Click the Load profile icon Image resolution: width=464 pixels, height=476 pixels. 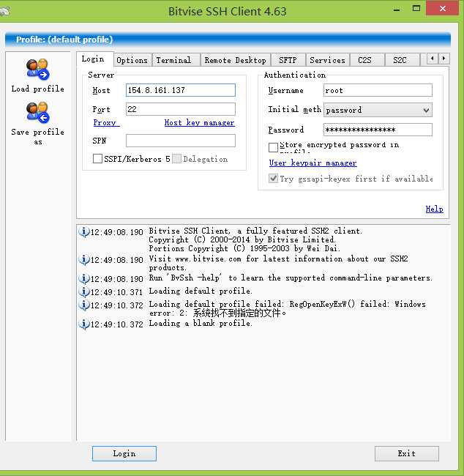click(x=37, y=70)
